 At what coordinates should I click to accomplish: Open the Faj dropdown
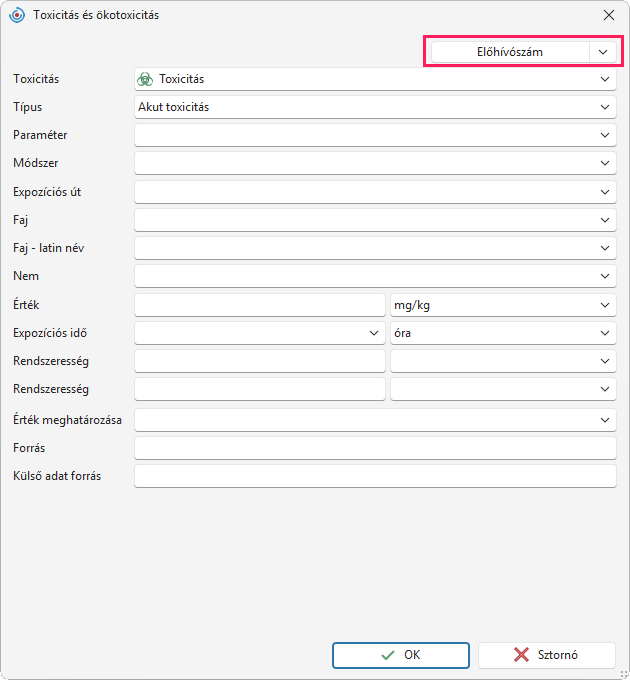point(375,220)
